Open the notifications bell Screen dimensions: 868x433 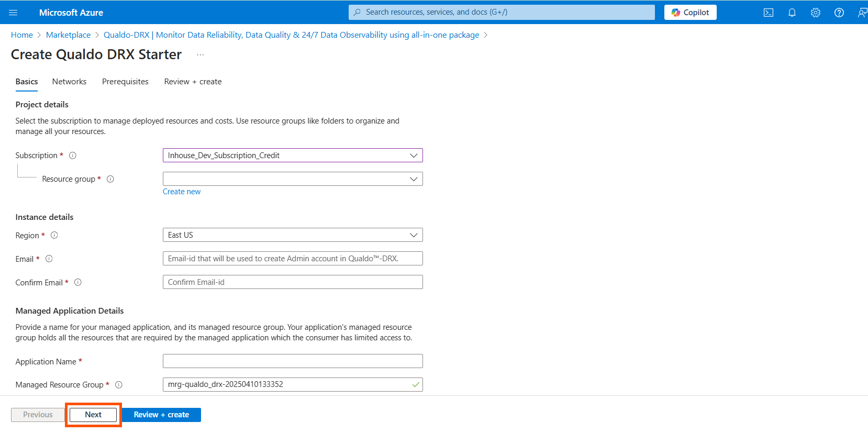click(x=792, y=13)
